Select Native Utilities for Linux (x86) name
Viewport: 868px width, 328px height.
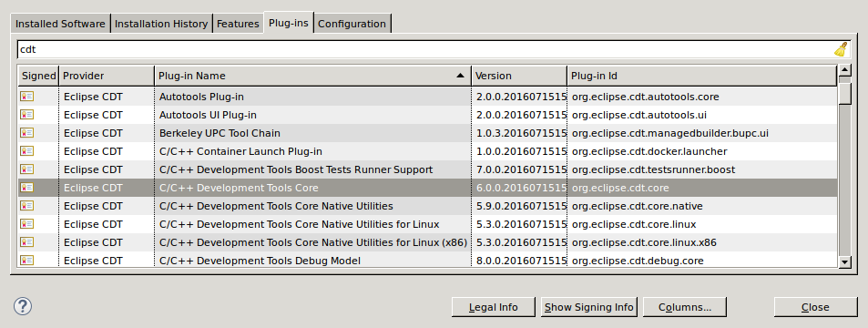(313, 242)
